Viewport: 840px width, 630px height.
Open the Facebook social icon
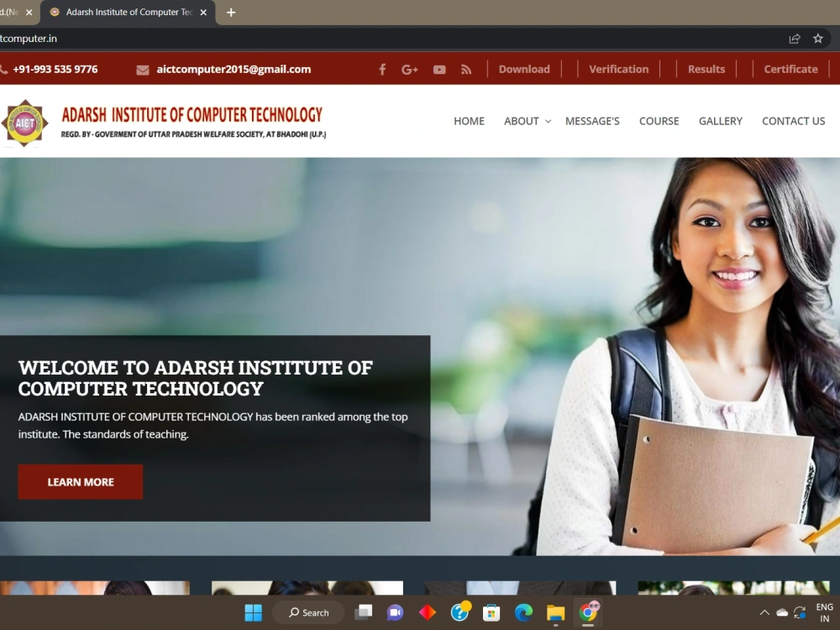pos(382,69)
